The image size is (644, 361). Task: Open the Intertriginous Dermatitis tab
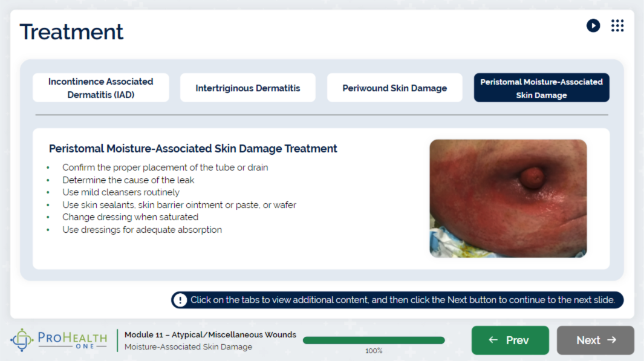click(x=248, y=88)
